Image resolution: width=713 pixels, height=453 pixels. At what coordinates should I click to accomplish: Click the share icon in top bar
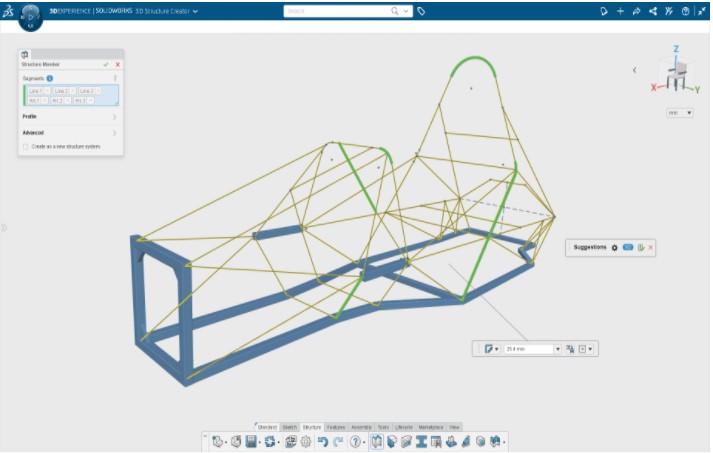tap(653, 11)
